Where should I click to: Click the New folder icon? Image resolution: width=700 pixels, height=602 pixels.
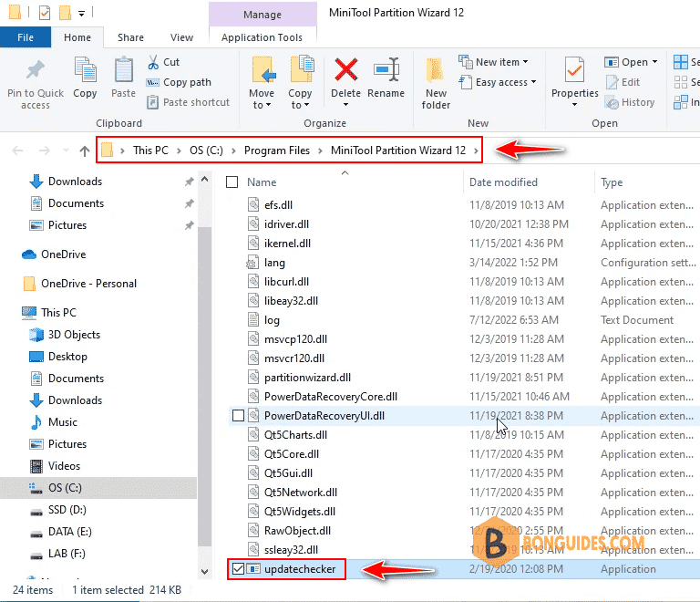pyautogui.click(x=436, y=70)
